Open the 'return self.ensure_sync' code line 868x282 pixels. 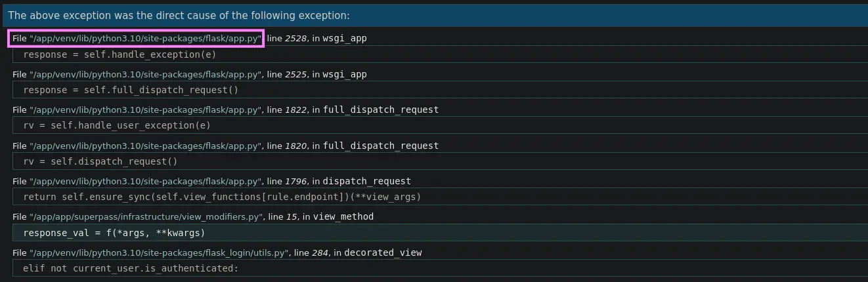(x=440, y=197)
